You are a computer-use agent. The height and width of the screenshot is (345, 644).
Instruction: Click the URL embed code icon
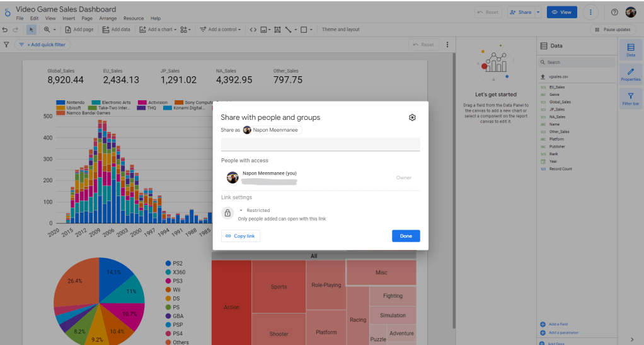(253, 30)
